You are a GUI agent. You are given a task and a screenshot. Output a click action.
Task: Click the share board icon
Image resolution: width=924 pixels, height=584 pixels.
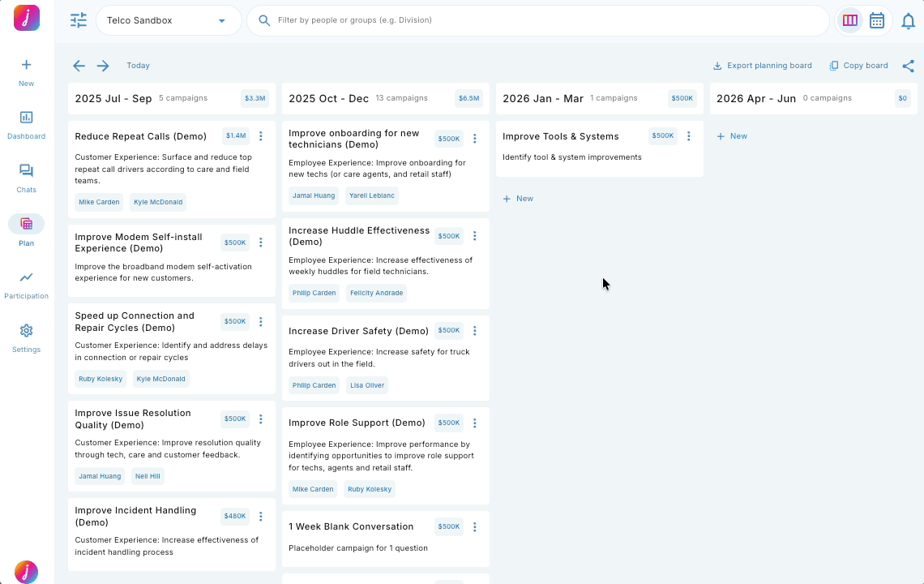point(908,66)
